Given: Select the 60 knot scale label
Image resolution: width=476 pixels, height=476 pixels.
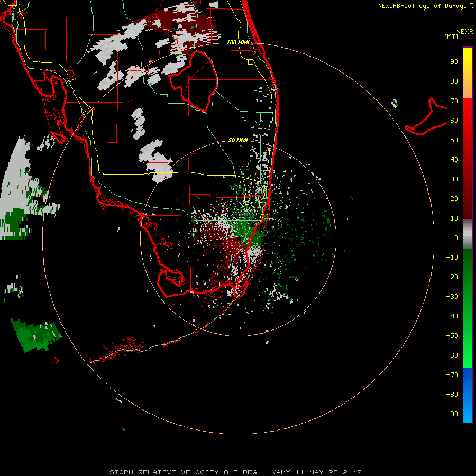Looking at the screenshot, I should [x=454, y=120].
